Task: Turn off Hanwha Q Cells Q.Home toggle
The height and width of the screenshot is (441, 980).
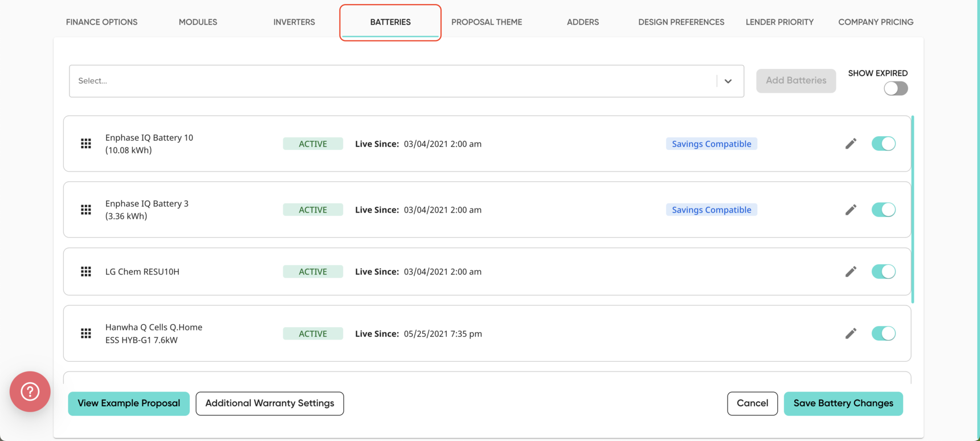Action: [x=884, y=333]
